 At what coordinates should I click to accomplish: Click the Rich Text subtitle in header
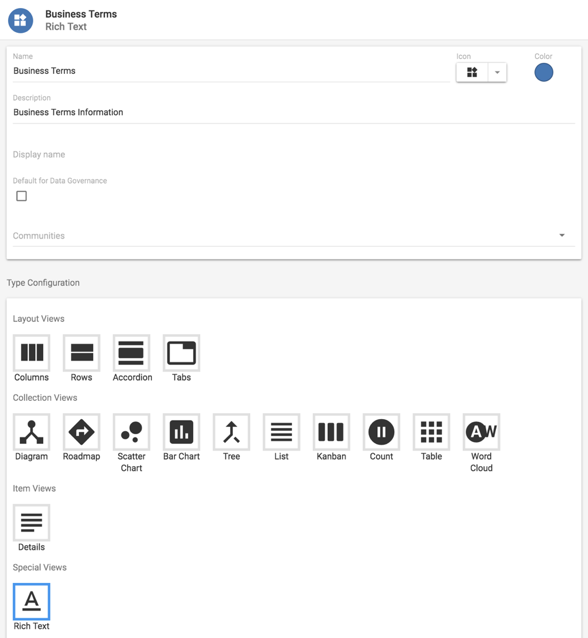(x=66, y=26)
